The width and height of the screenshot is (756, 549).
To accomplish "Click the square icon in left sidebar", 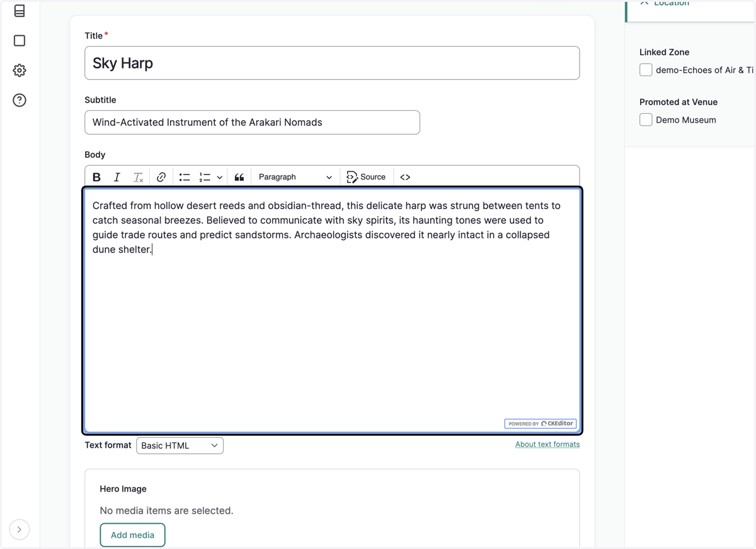I will (20, 40).
